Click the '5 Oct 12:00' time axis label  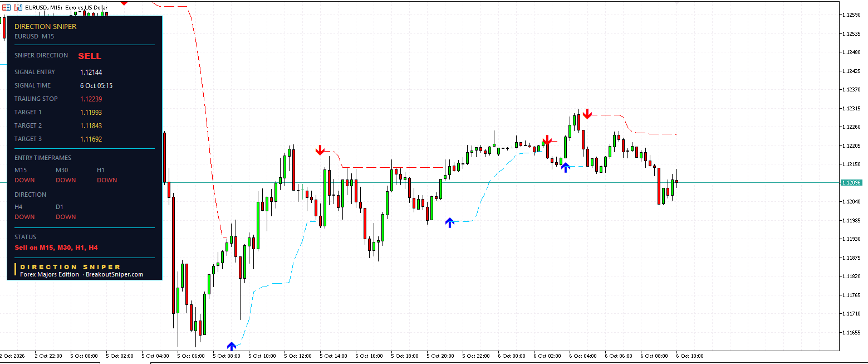tap(298, 356)
